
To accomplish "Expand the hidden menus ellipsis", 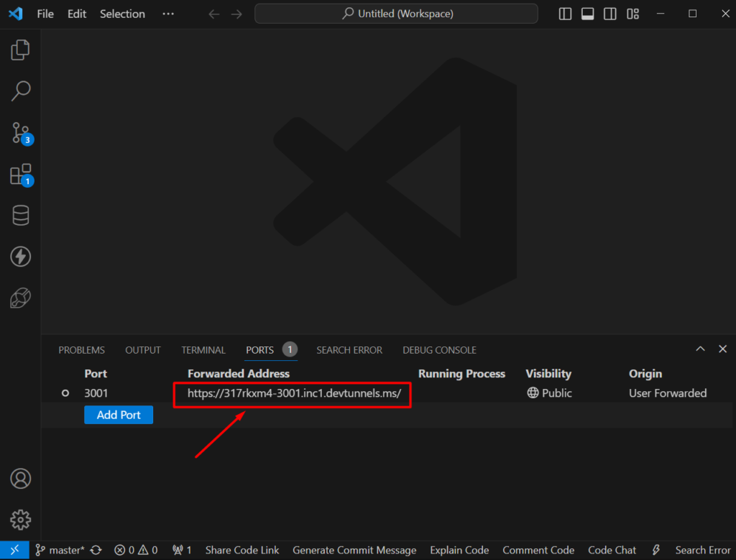I will tap(168, 14).
